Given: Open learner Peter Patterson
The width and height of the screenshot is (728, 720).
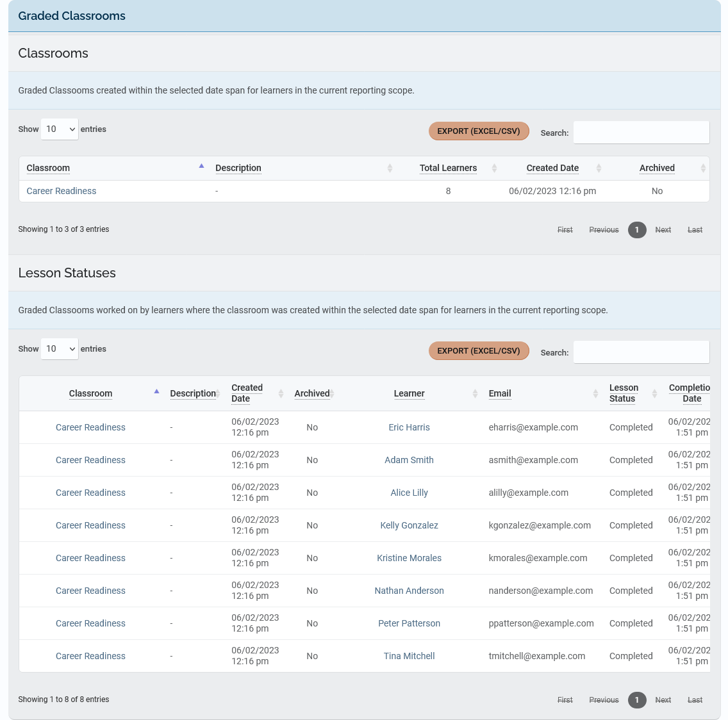Looking at the screenshot, I should click(x=409, y=623).
